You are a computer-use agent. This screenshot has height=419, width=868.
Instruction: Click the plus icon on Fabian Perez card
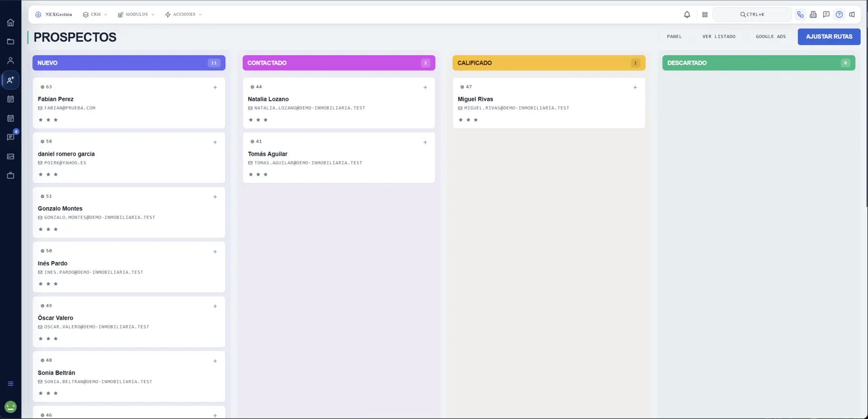[215, 87]
